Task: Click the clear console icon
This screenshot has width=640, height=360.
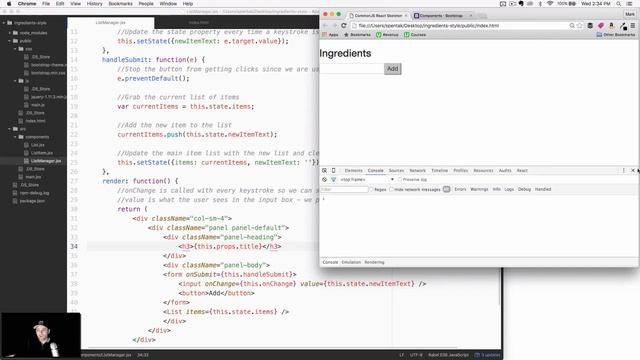Action: (x=324, y=180)
